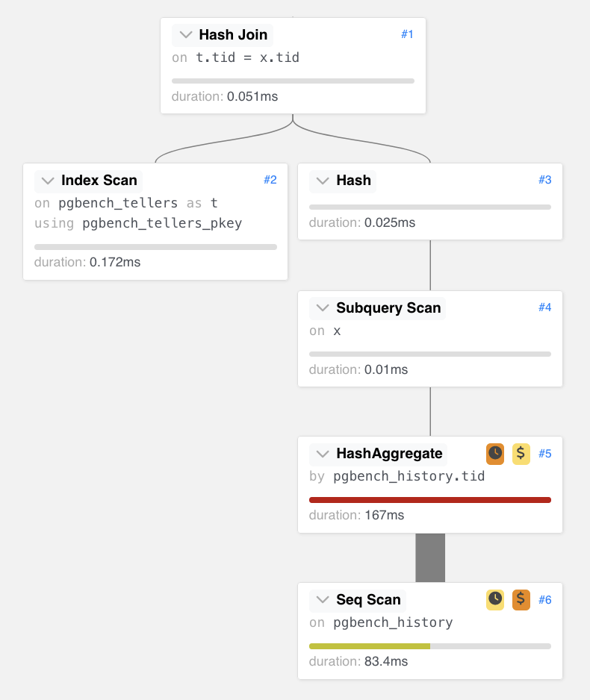Toggle the HashAggregate chevron
Screen dimensions: 590x700
point(323,454)
